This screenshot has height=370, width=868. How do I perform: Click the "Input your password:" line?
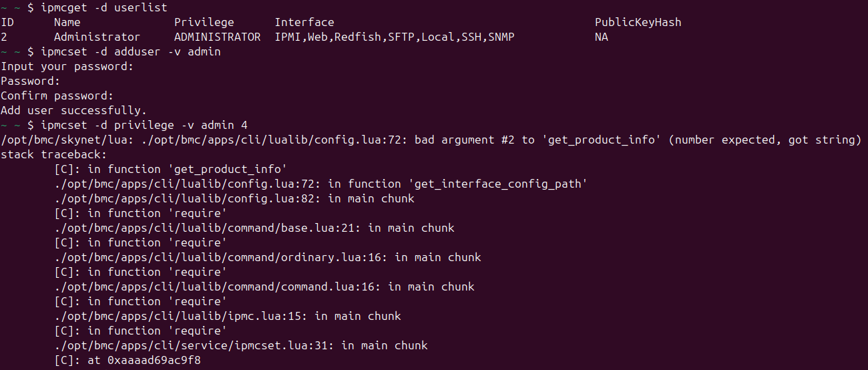67,67
